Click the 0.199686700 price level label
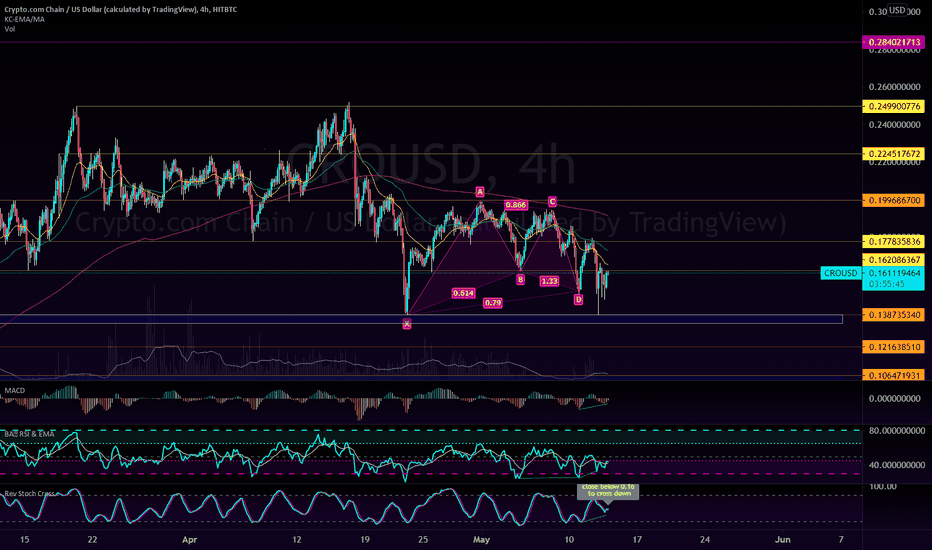The width and height of the screenshot is (932, 550). click(893, 200)
